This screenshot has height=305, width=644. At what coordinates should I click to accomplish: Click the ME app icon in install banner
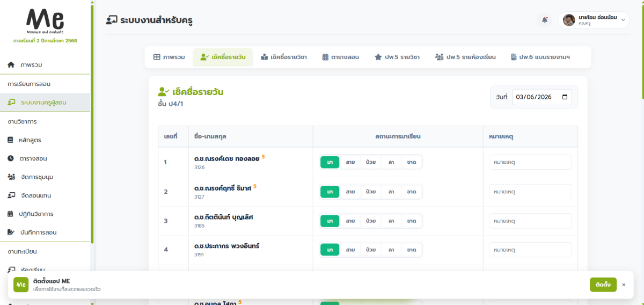(20, 285)
